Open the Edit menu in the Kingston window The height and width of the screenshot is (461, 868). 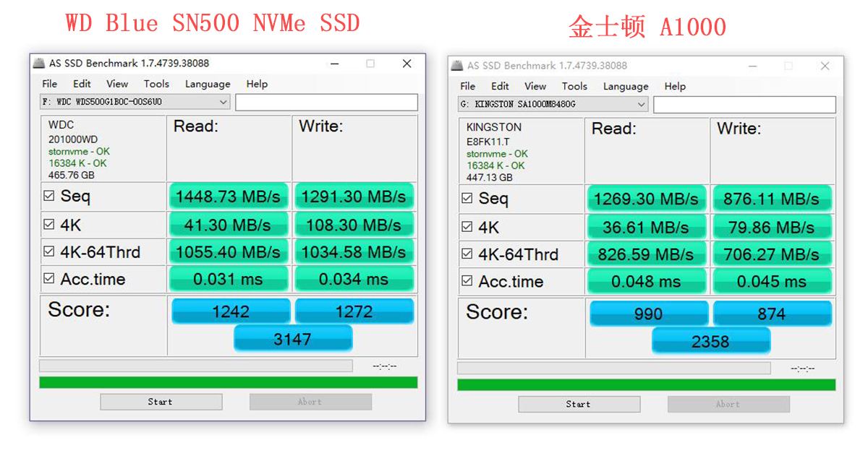pos(500,86)
